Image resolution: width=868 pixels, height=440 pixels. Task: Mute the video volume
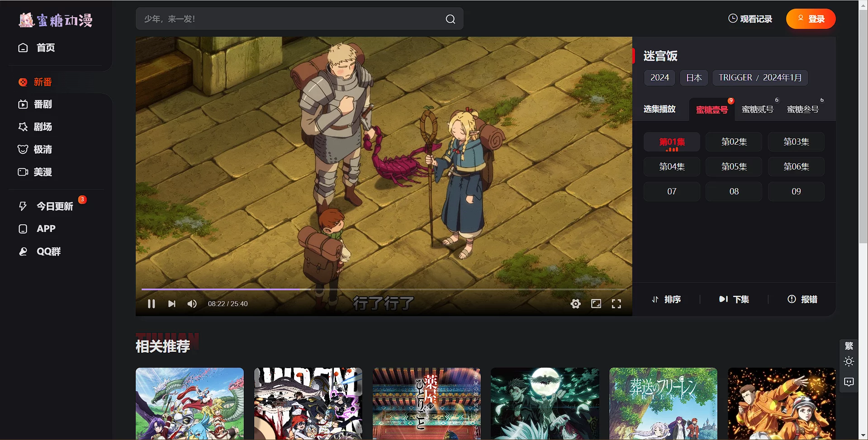[192, 304]
